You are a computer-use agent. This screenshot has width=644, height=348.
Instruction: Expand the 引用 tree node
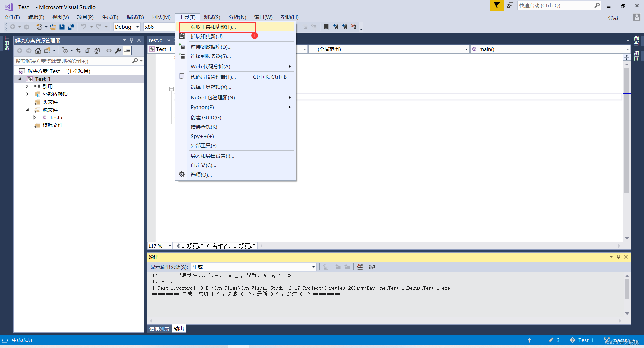[x=27, y=86]
